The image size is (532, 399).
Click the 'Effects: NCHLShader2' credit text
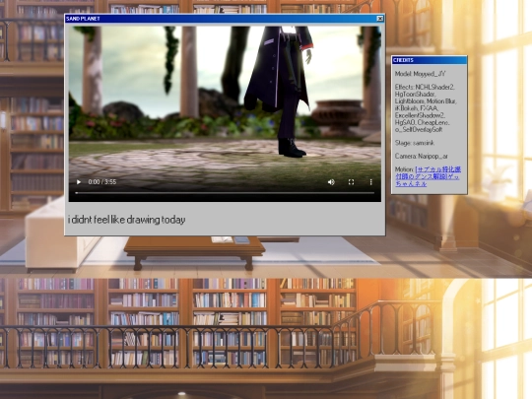tap(425, 88)
